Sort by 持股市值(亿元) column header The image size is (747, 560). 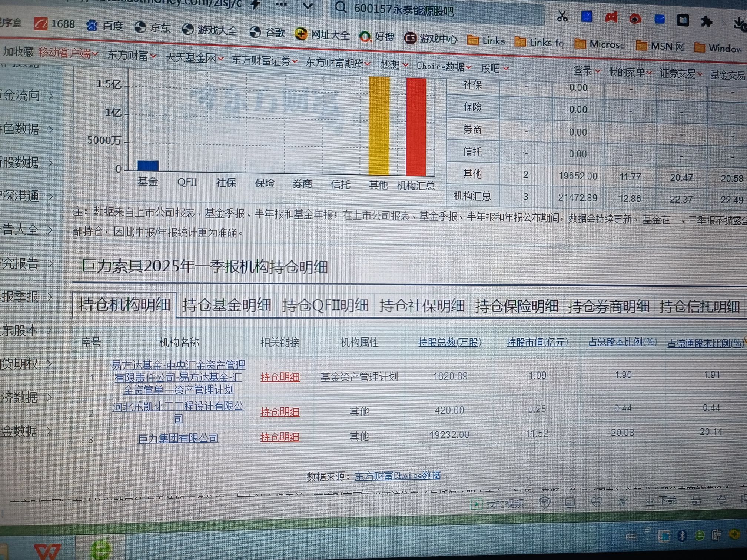pyautogui.click(x=537, y=342)
